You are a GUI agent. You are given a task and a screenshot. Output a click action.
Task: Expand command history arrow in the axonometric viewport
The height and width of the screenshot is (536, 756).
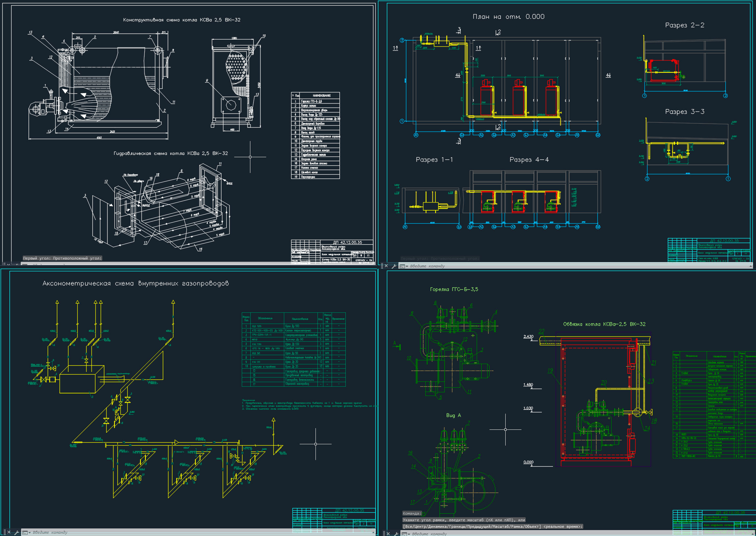[x=373, y=532]
